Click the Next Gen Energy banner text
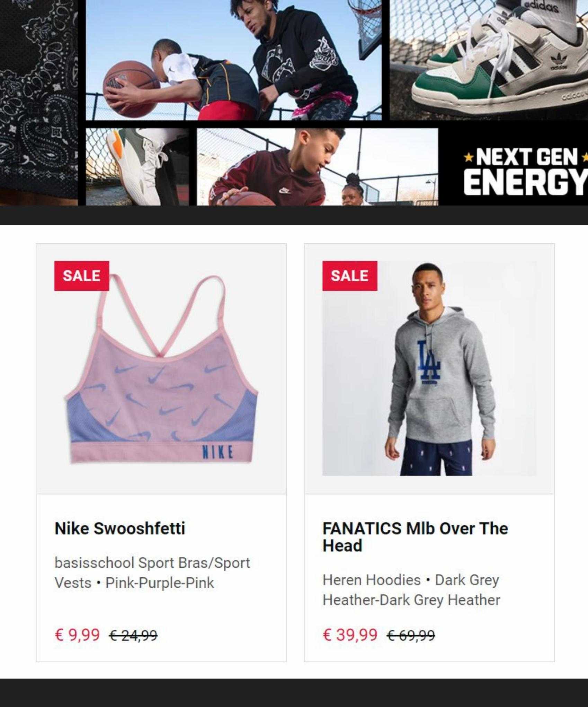588x707 pixels. (x=525, y=171)
